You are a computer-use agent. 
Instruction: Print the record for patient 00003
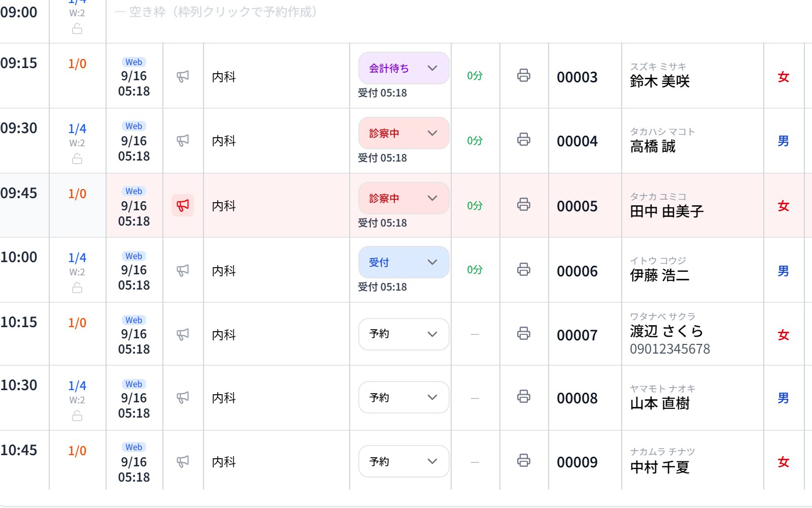pos(524,75)
